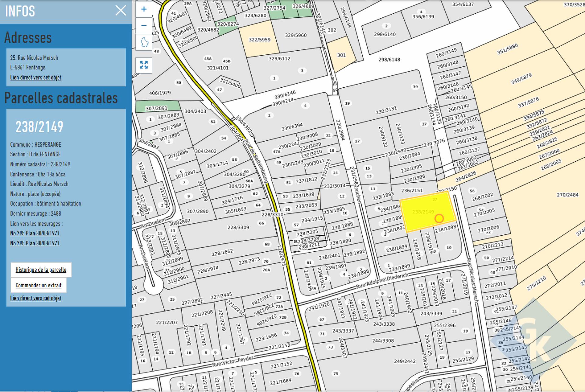Click Historique de la parcelle button
585x392 pixels.
pos(41,270)
